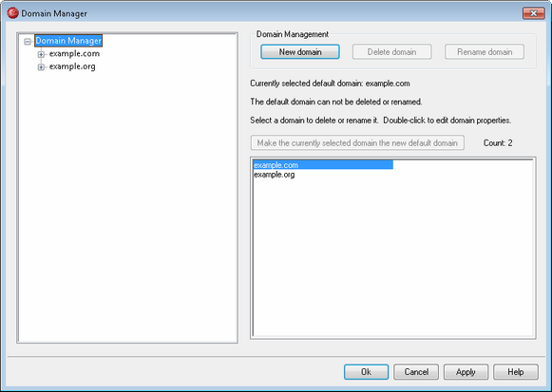Select example.com in the domain list box
This screenshot has height=392, width=552.
coord(323,165)
